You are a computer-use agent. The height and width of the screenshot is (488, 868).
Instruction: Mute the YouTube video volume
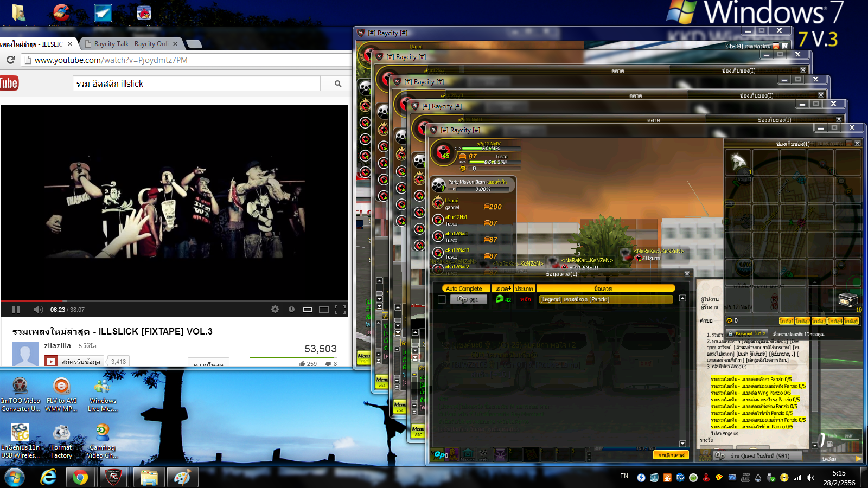38,310
